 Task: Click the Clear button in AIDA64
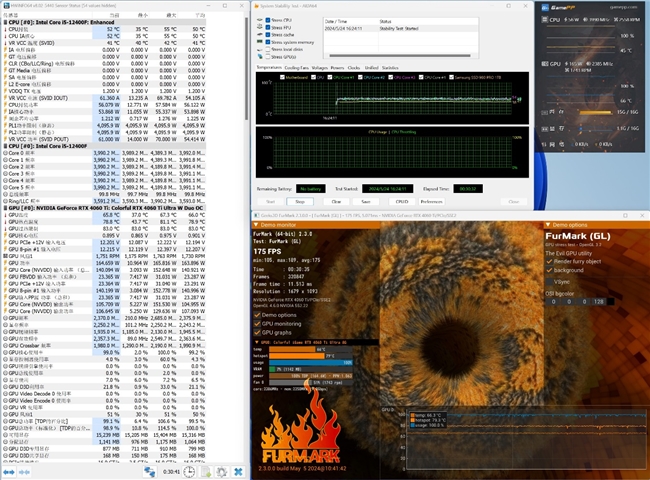point(336,201)
